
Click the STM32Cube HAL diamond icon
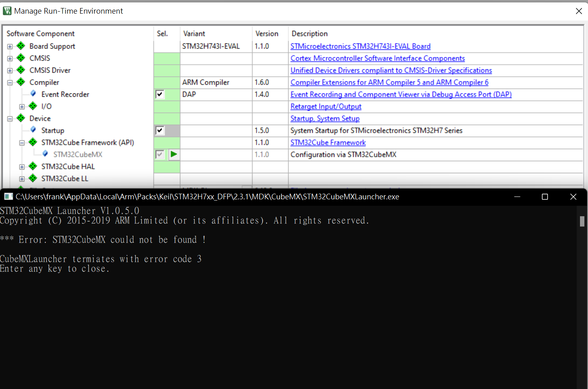click(x=33, y=166)
